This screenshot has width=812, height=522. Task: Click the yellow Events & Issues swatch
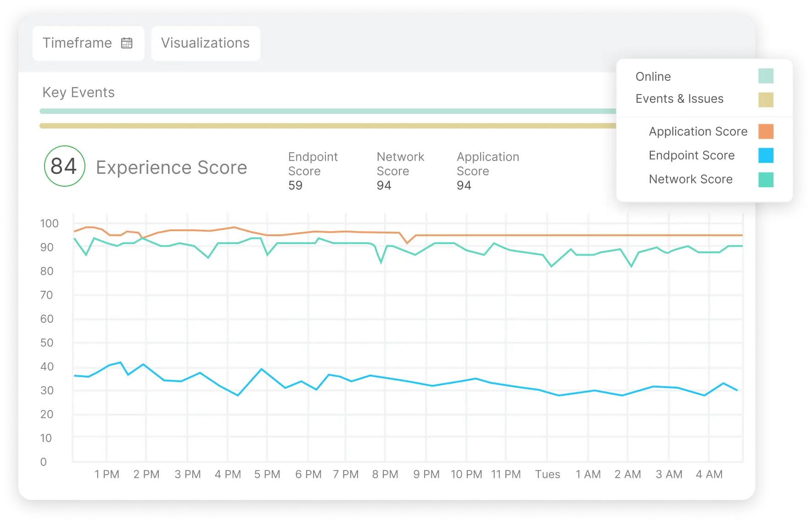[765, 99]
